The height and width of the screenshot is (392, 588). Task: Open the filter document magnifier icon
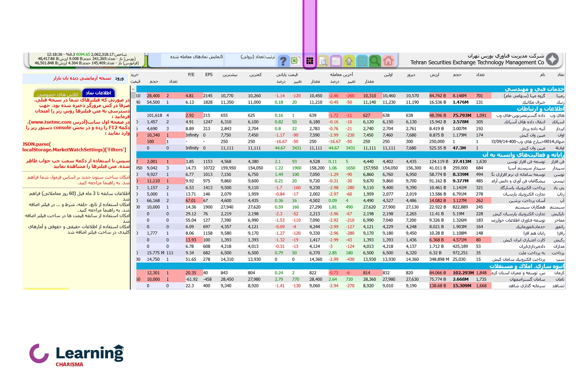[323, 61]
